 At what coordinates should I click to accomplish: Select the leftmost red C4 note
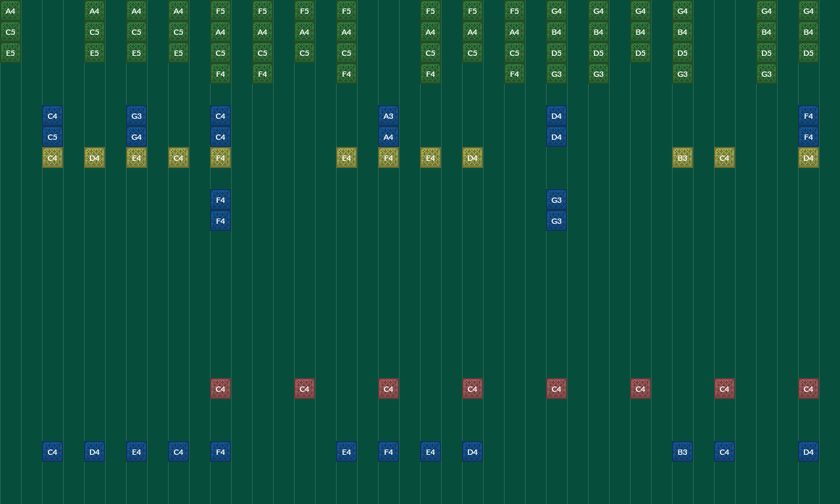click(x=220, y=388)
